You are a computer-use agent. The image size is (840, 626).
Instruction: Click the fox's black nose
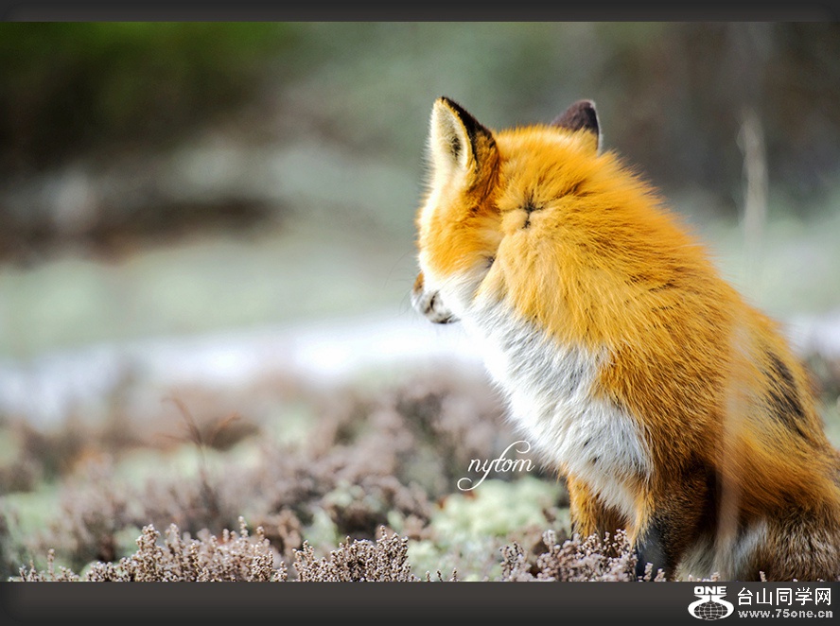pyautogui.click(x=417, y=284)
